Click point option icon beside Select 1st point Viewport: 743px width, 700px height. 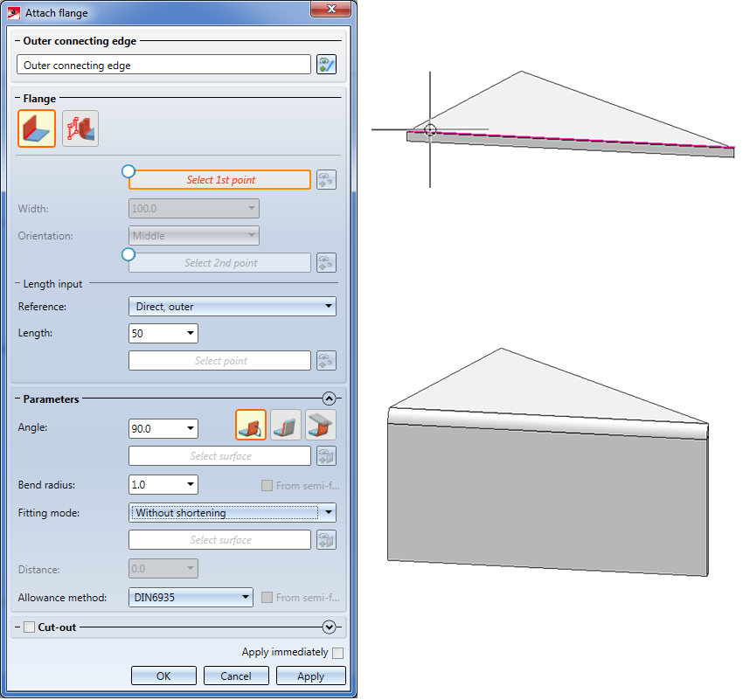(x=327, y=180)
